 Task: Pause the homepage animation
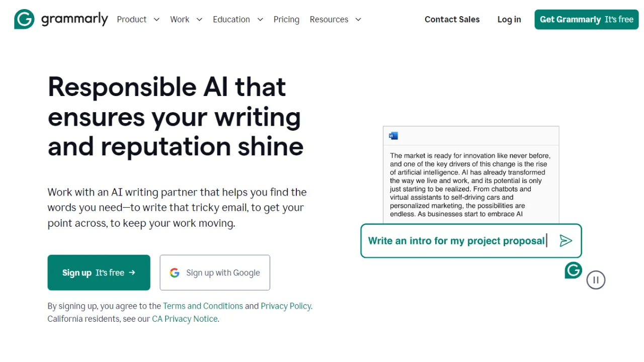(596, 280)
